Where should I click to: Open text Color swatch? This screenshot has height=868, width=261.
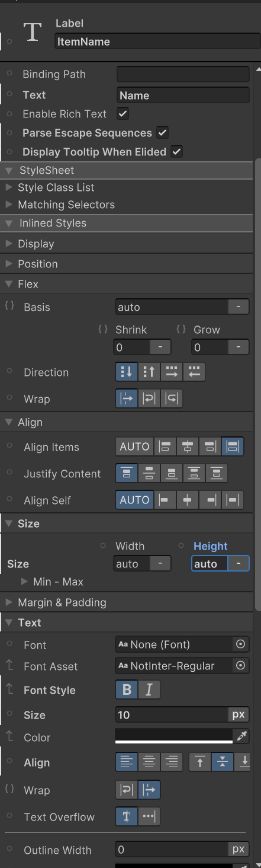(174, 736)
